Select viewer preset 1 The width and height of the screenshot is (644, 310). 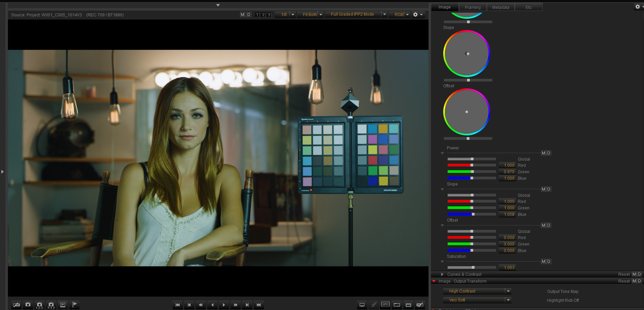point(258,15)
